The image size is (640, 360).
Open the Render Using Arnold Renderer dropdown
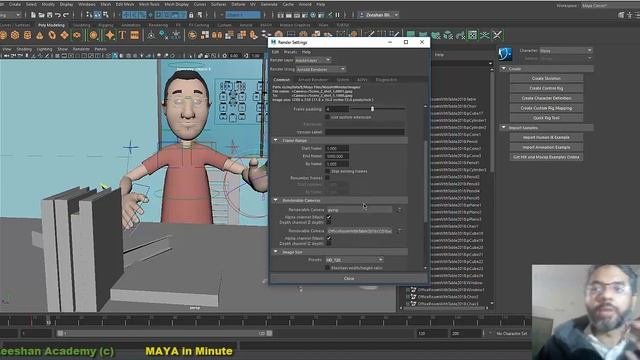[321, 69]
